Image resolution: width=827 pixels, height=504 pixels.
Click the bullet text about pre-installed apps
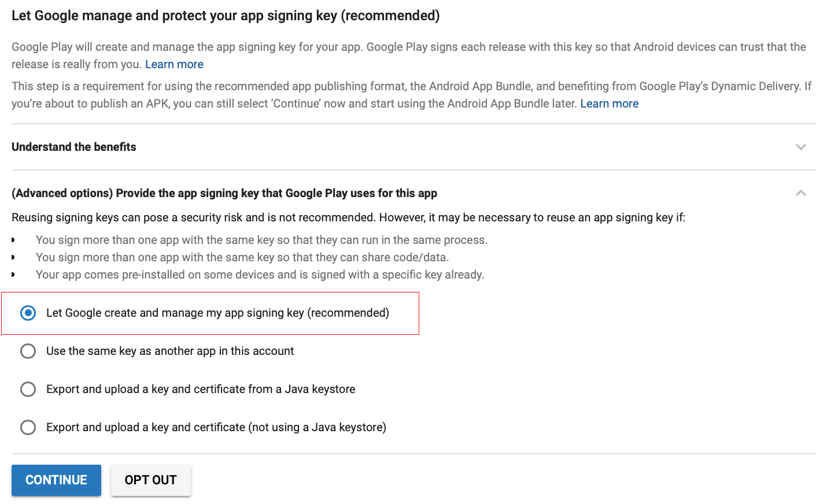[260, 275]
